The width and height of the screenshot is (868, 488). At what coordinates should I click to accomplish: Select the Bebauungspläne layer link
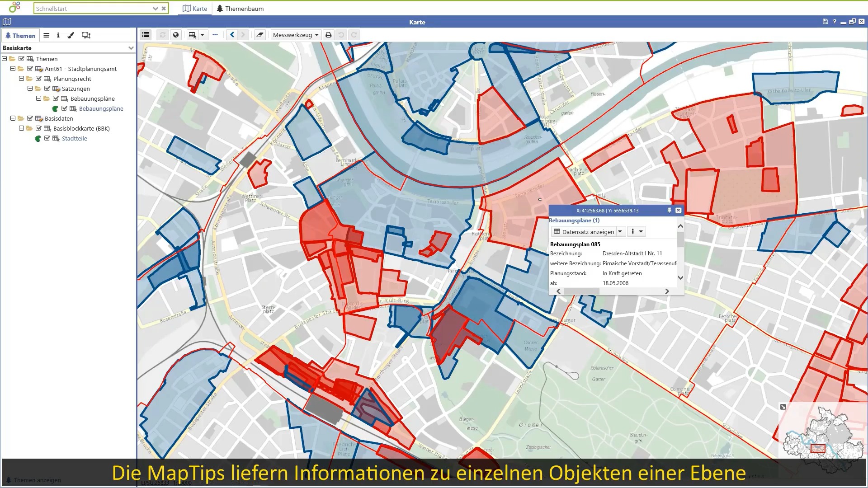click(x=101, y=108)
